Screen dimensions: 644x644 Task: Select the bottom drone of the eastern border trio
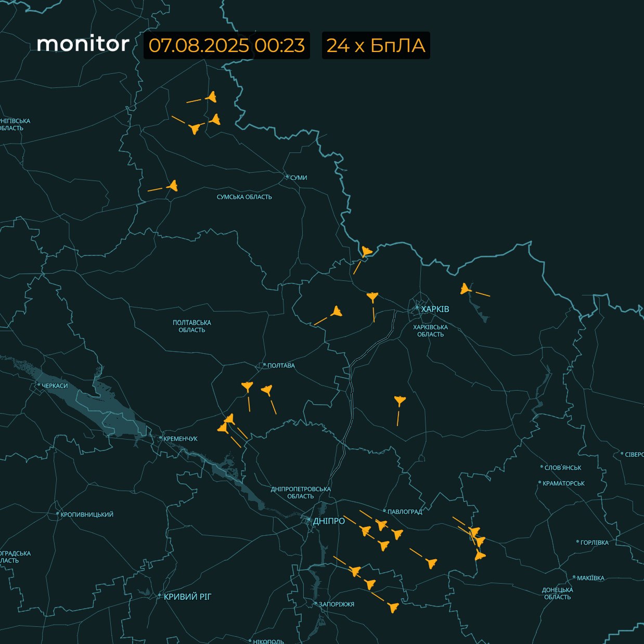(x=480, y=556)
